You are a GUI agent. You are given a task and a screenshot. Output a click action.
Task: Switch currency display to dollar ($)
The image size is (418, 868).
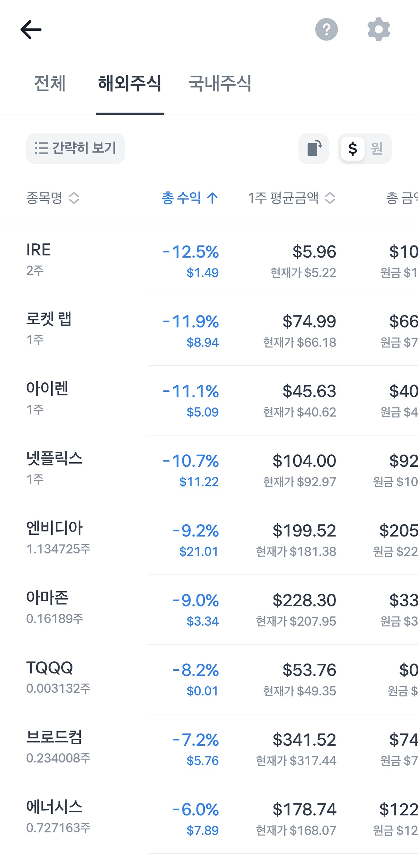pyautogui.click(x=353, y=149)
